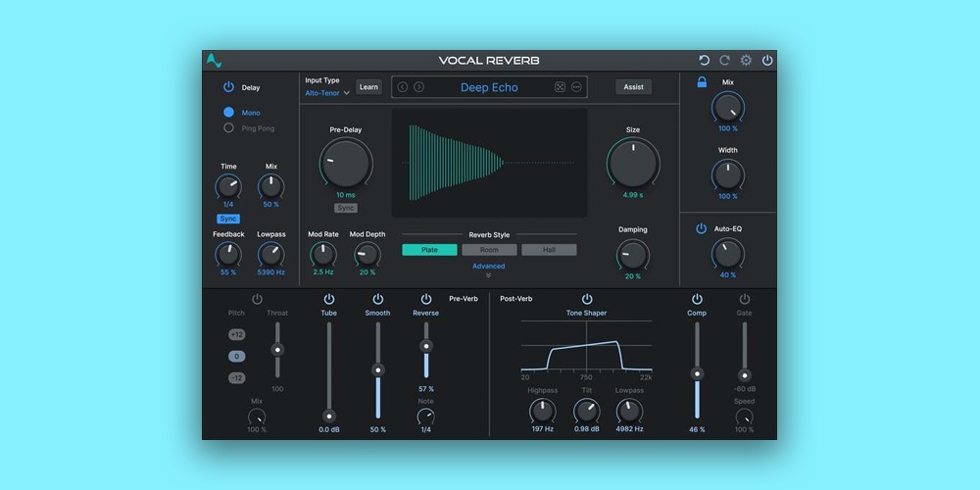The height and width of the screenshot is (490, 980).
Task: Click the redo arrow icon
Action: [724, 61]
